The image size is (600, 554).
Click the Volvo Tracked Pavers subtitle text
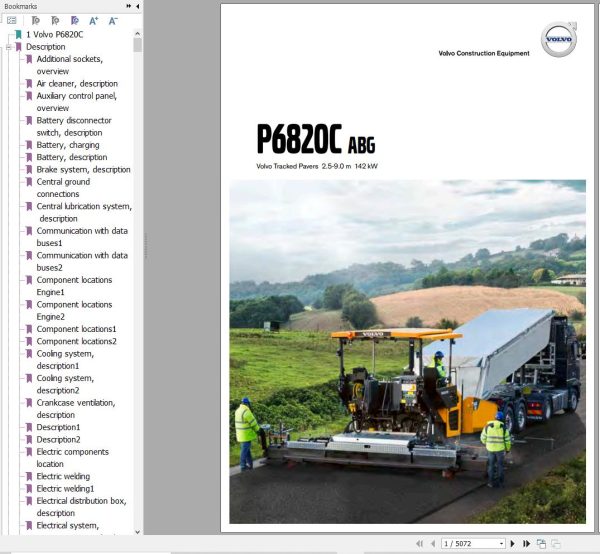(317, 166)
